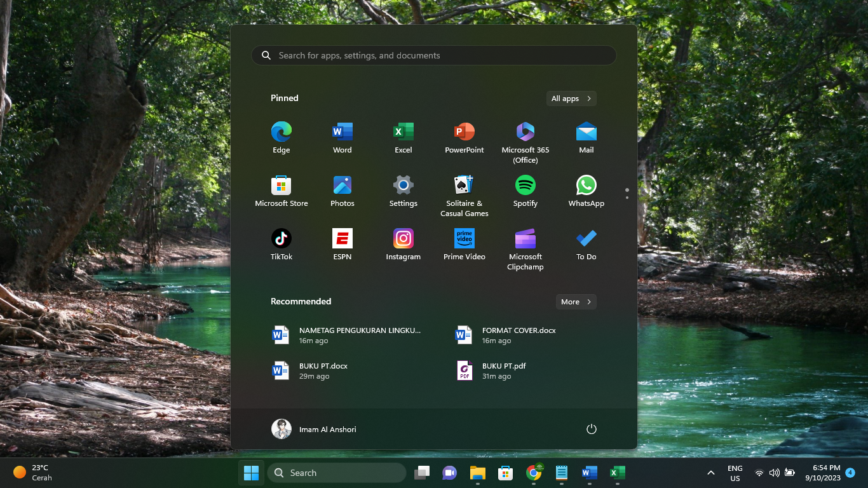Screen dimensions: 868x488
Task: Open the ESPN app
Action: (342, 245)
